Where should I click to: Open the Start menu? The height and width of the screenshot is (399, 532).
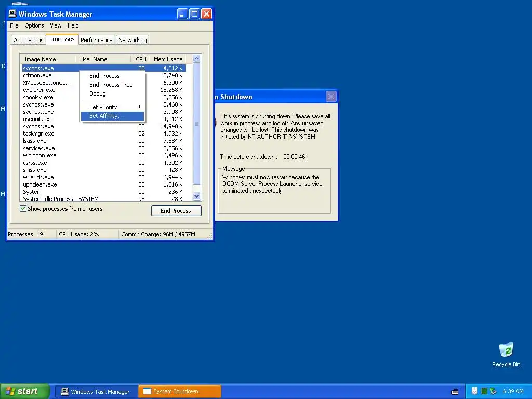coord(25,391)
